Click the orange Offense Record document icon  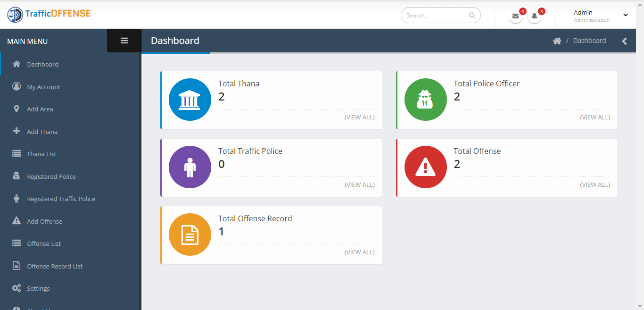[190, 235]
